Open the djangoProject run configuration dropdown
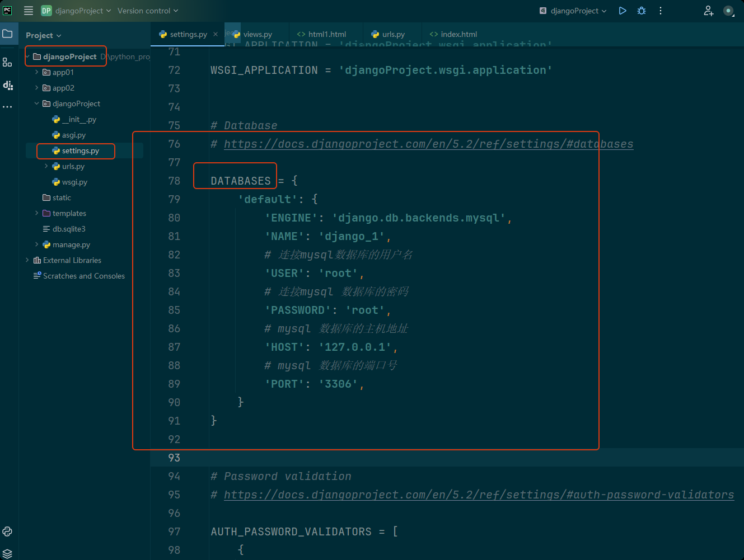 (573, 11)
